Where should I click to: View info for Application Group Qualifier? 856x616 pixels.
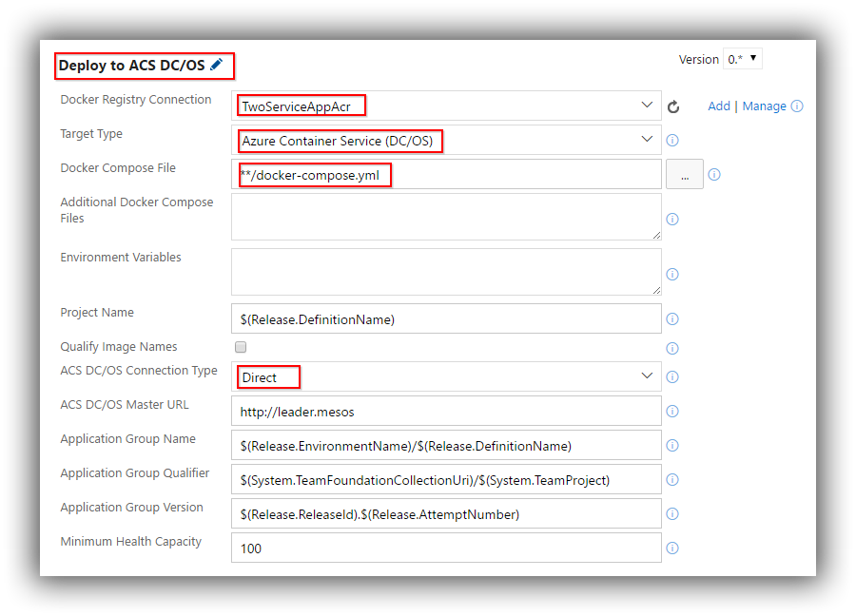point(672,479)
